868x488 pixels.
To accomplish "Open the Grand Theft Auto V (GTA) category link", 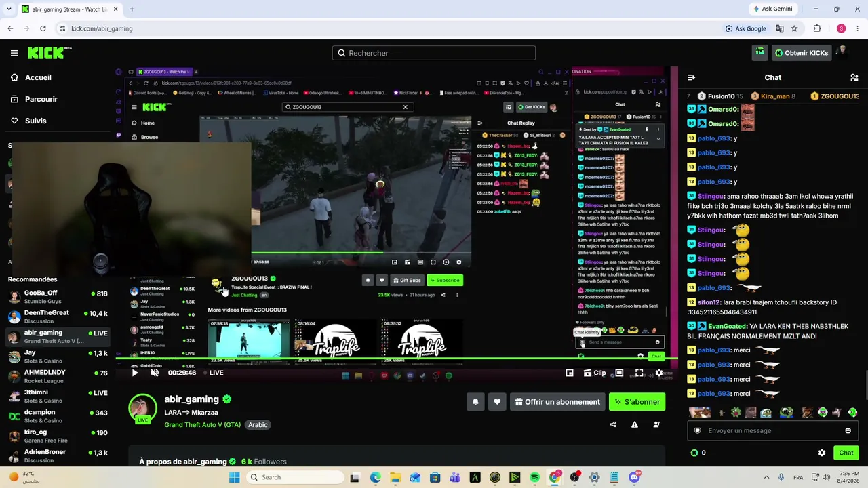I will (202, 425).
